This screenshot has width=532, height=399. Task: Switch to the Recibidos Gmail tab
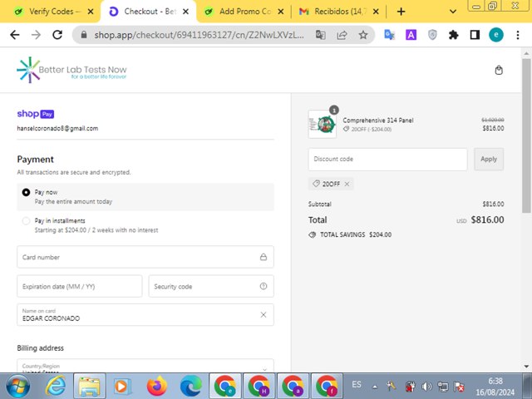pyautogui.click(x=340, y=12)
